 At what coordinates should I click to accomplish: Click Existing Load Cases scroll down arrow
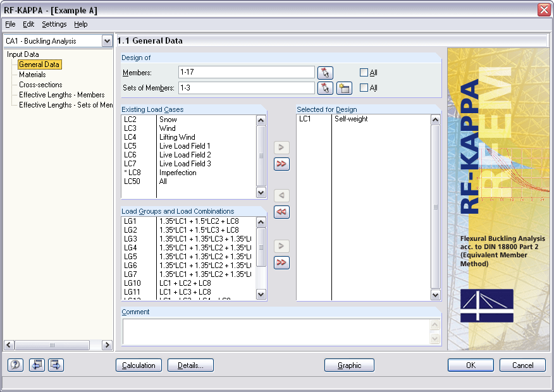coord(261,193)
